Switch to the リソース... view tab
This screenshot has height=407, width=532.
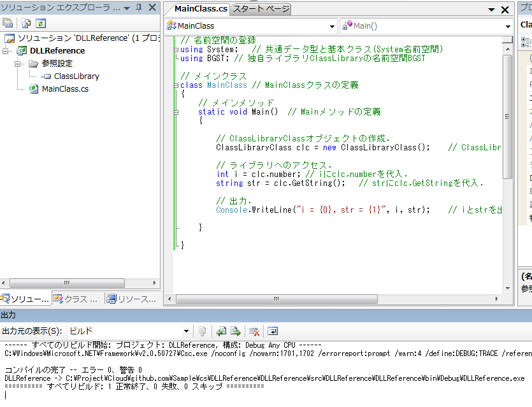[x=131, y=299]
